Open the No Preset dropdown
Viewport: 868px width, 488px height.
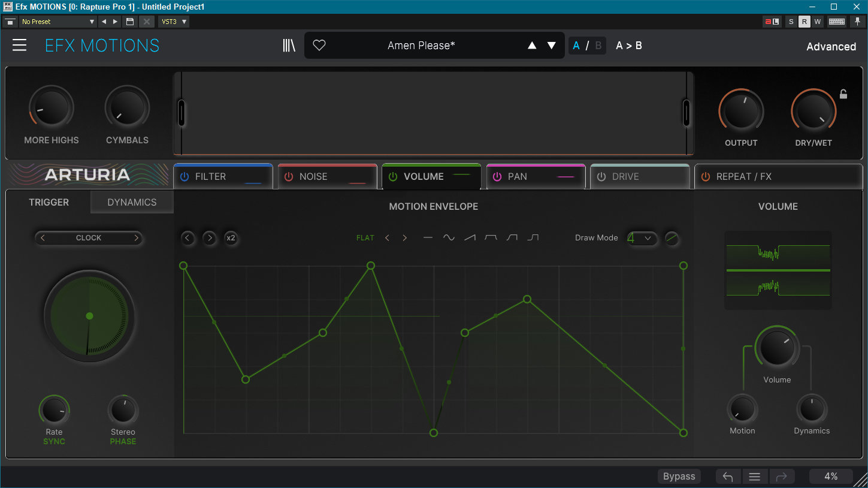pos(58,22)
